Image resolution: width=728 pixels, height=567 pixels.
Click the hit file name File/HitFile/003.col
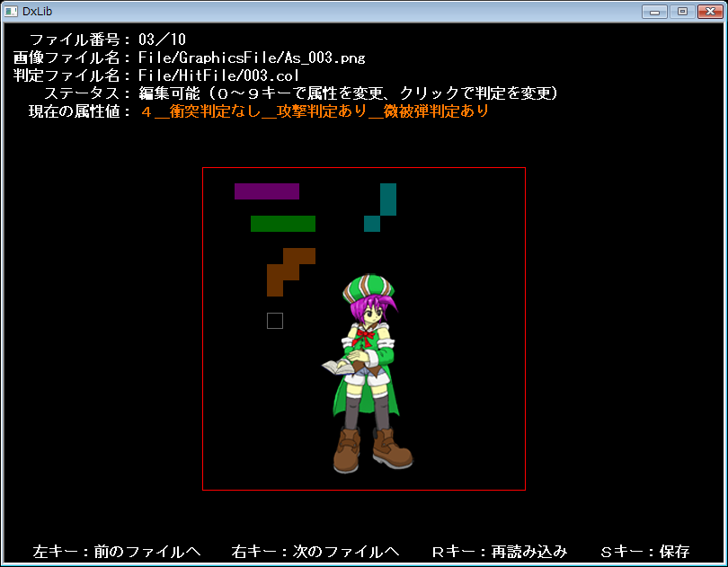pos(218,75)
